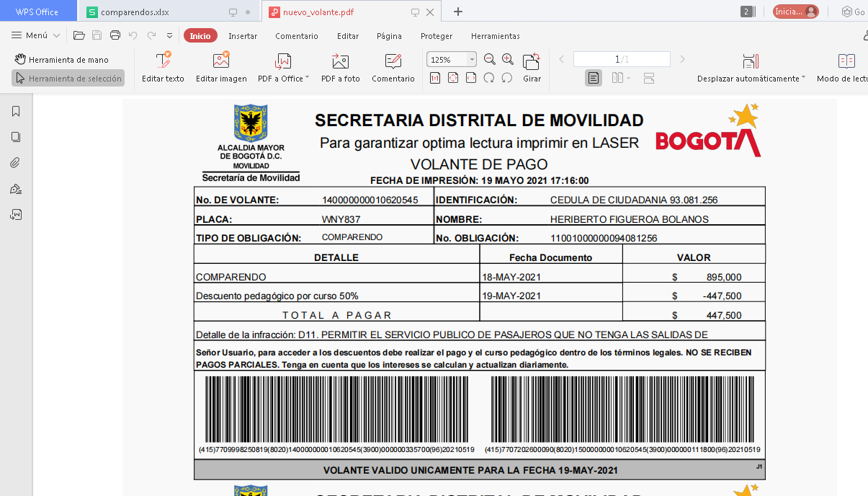
Task: Open the bookmarks panel in left sidebar
Action: 16,111
